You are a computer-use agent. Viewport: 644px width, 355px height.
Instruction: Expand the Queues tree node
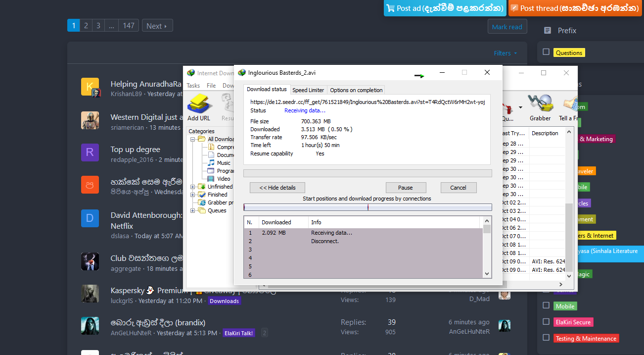pyautogui.click(x=193, y=210)
